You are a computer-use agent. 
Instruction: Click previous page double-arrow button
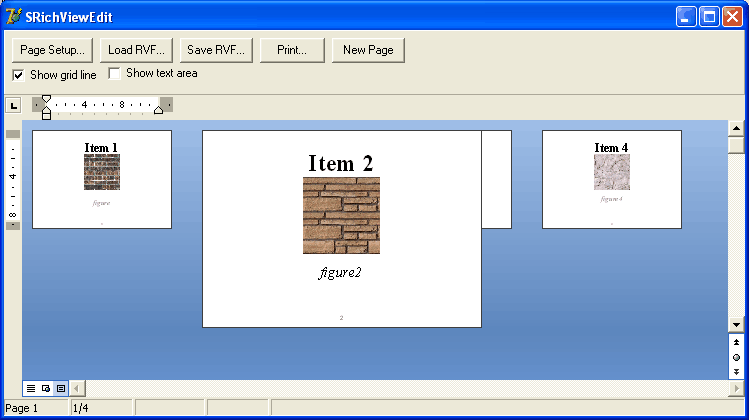pos(737,342)
